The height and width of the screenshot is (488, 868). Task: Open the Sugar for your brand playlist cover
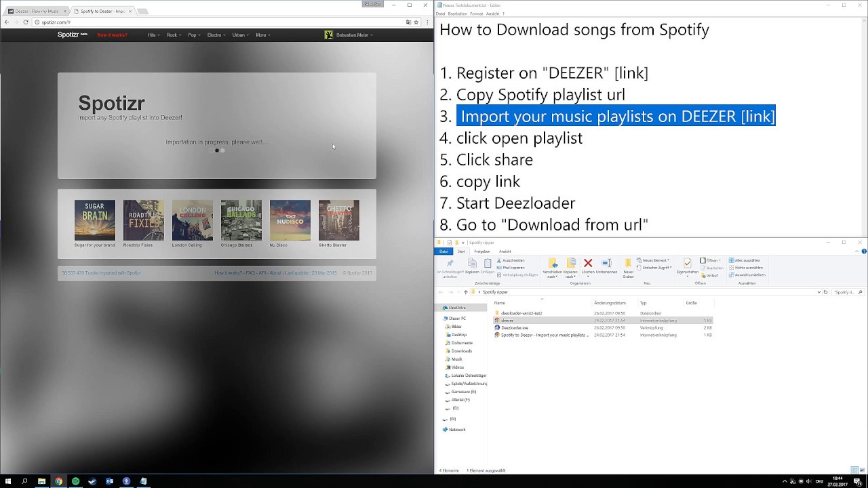click(x=95, y=220)
